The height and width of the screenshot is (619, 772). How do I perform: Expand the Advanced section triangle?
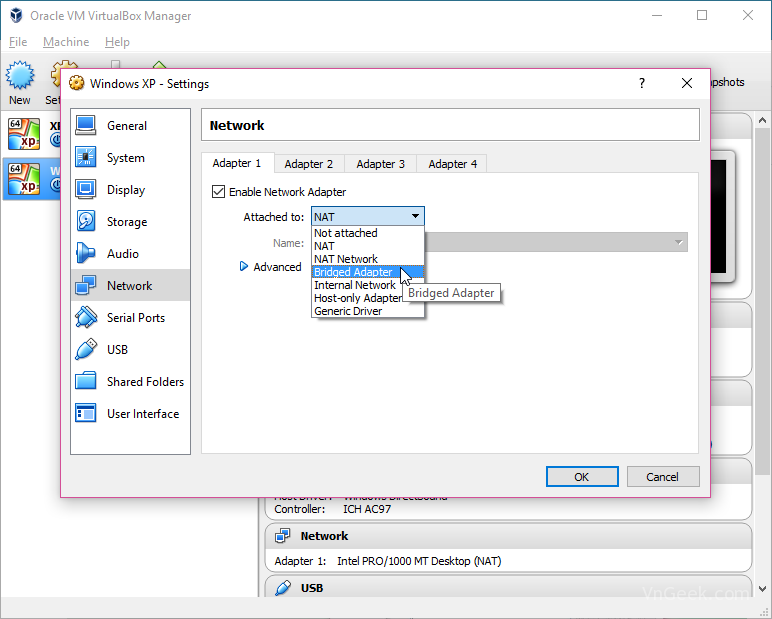click(x=243, y=266)
